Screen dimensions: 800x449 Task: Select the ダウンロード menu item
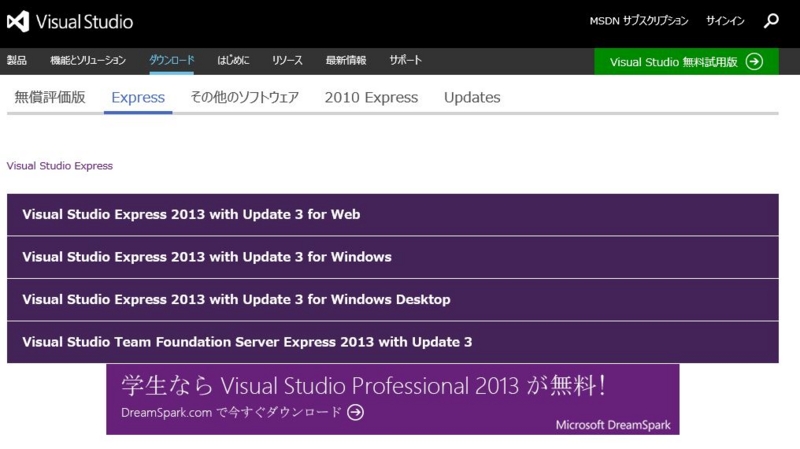pyautogui.click(x=171, y=60)
